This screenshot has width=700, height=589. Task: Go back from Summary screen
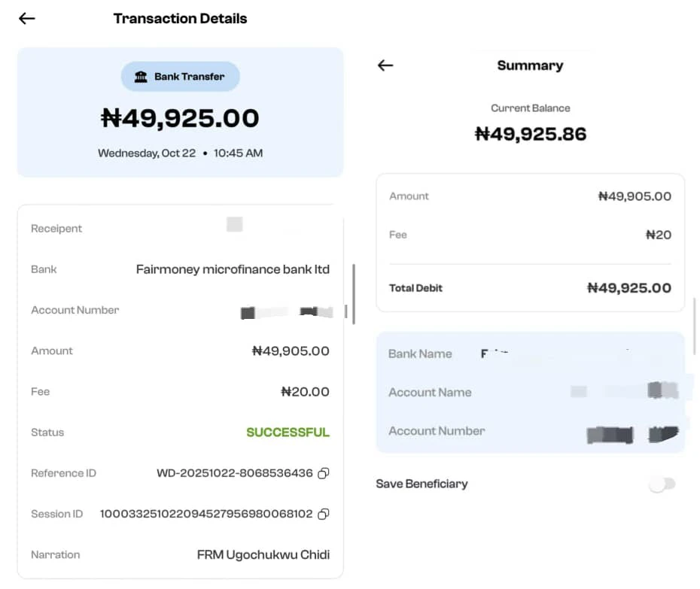[x=385, y=65]
